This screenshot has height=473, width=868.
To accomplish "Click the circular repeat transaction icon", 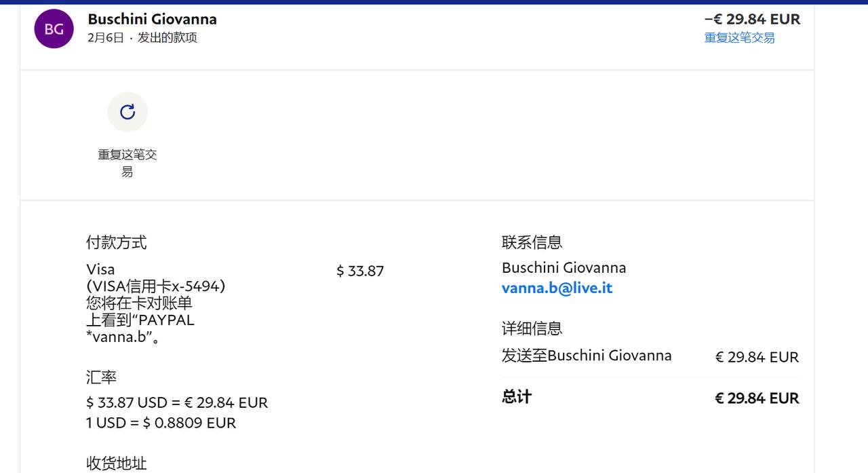I will tap(127, 112).
